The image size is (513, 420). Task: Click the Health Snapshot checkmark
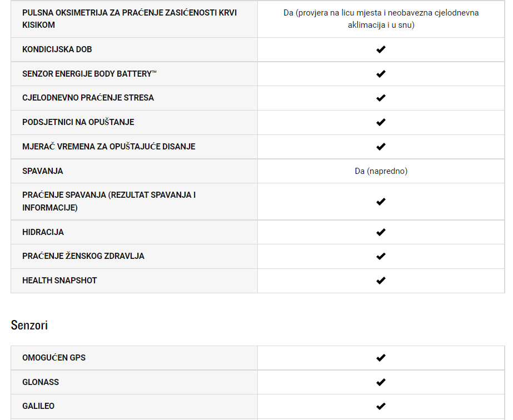381,281
